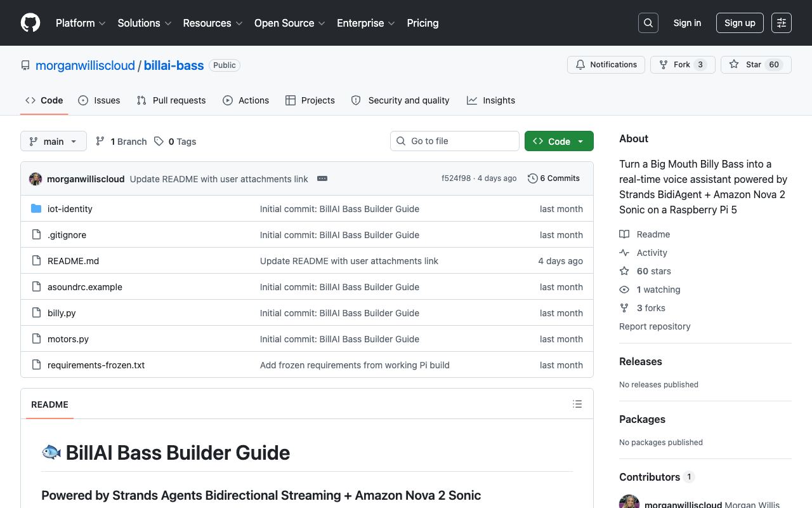This screenshot has width=812, height=508.
Task: Click file icon next to .gitignore
Action: [x=36, y=235]
